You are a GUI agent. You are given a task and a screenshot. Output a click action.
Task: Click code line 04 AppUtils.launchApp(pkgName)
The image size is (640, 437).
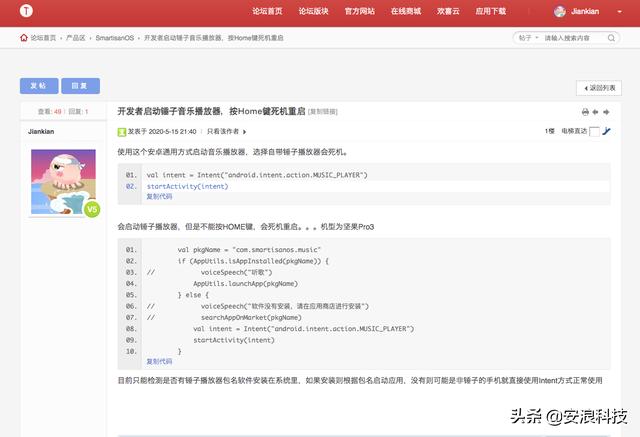coord(245,284)
